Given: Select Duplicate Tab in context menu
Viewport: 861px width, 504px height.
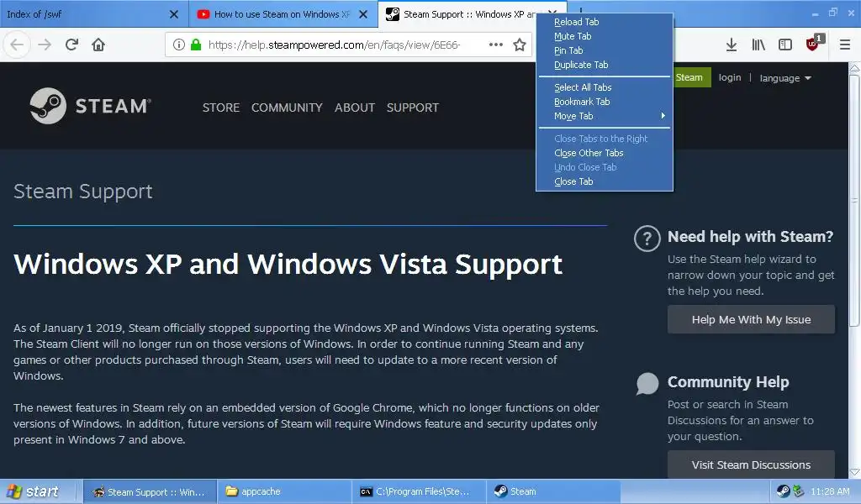Looking at the screenshot, I should (604, 65).
